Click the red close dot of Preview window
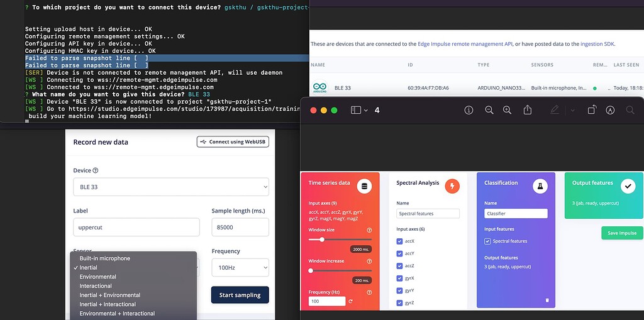This screenshot has height=320, width=644. [x=313, y=110]
